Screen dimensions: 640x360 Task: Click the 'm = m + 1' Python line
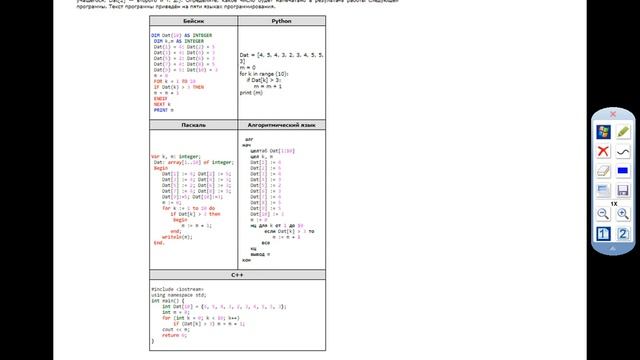point(268,86)
